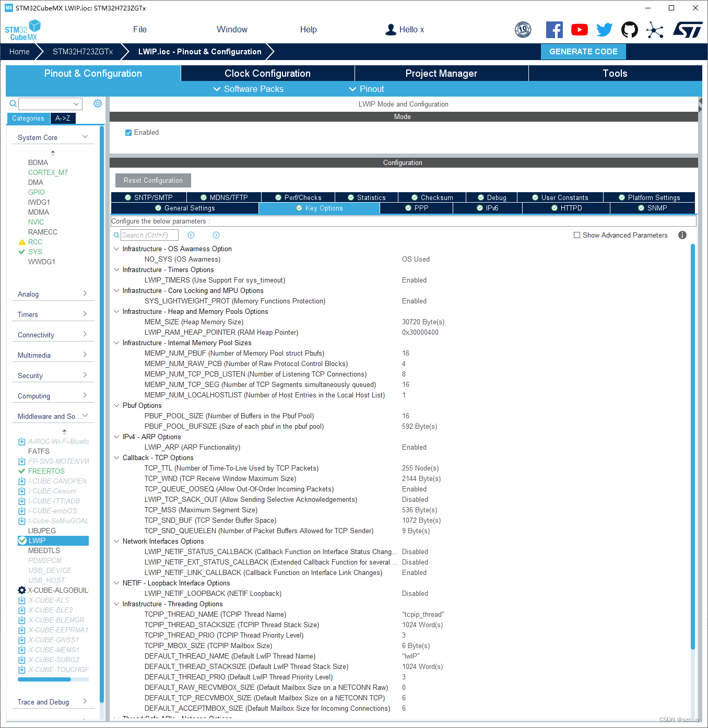This screenshot has width=708, height=728.
Task: Click the STM32CubeMX logo
Action: coord(23,30)
